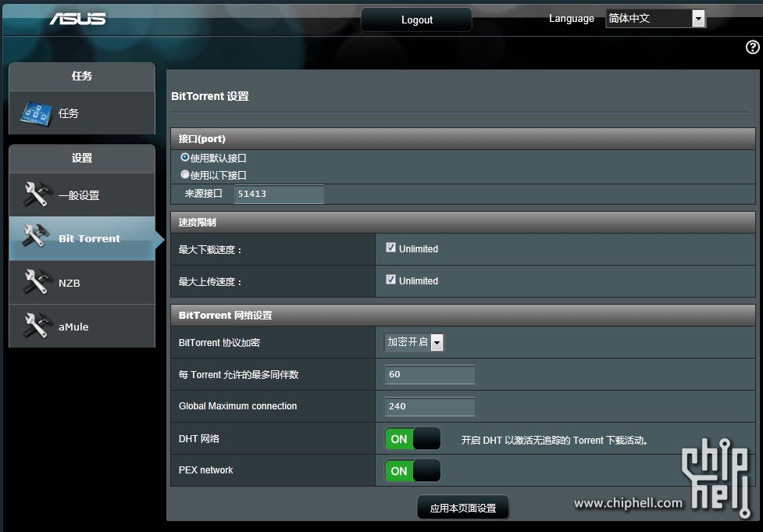Select the 使用以下接口 radio button
This screenshot has height=532, width=763.
click(185, 174)
